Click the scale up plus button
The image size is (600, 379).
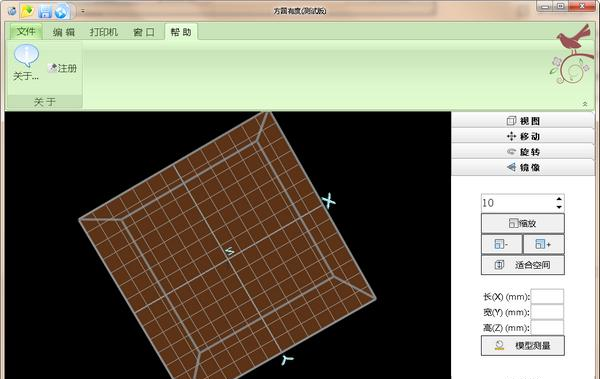(543, 244)
